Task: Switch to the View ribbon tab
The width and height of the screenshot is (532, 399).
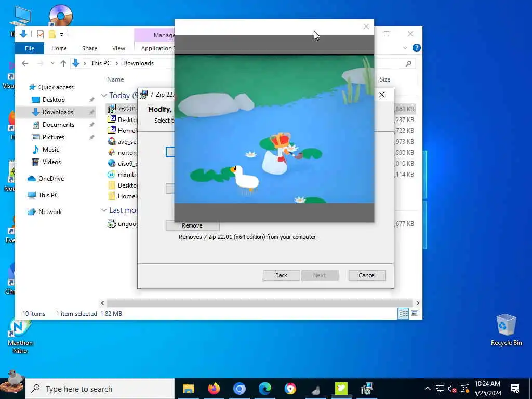Action: click(119, 48)
